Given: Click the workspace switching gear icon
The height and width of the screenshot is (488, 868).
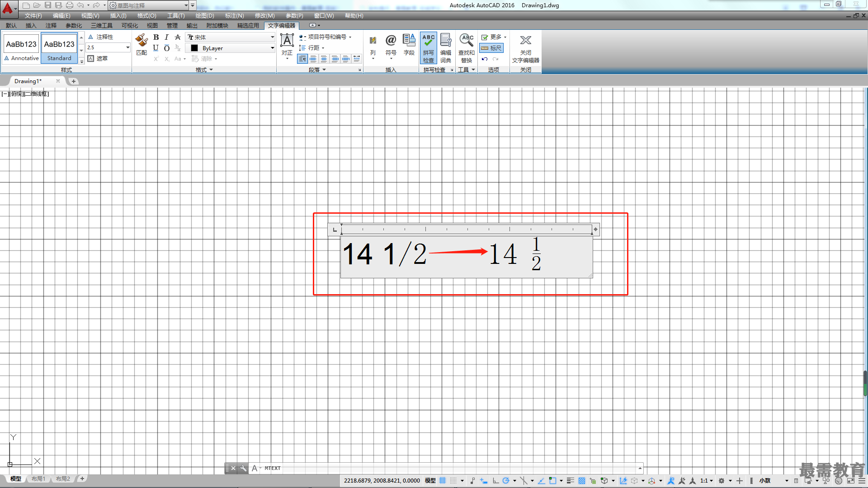Looking at the screenshot, I should pyautogui.click(x=722, y=481).
